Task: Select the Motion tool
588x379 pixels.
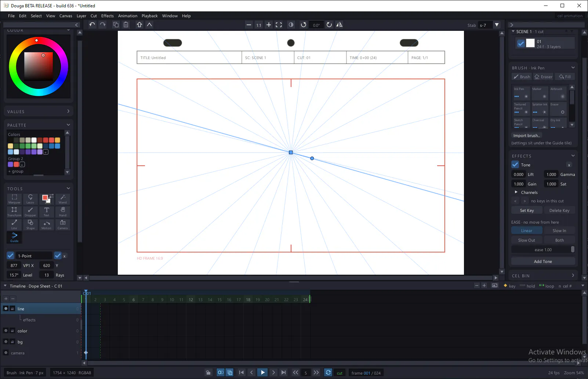Action: coord(47,225)
